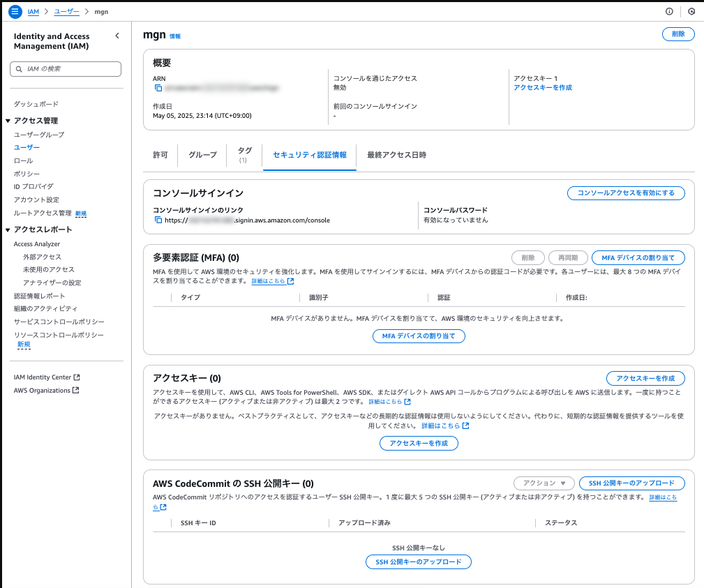
Task: Open ルートアクセス管理 in the sidebar
Action: (43, 213)
